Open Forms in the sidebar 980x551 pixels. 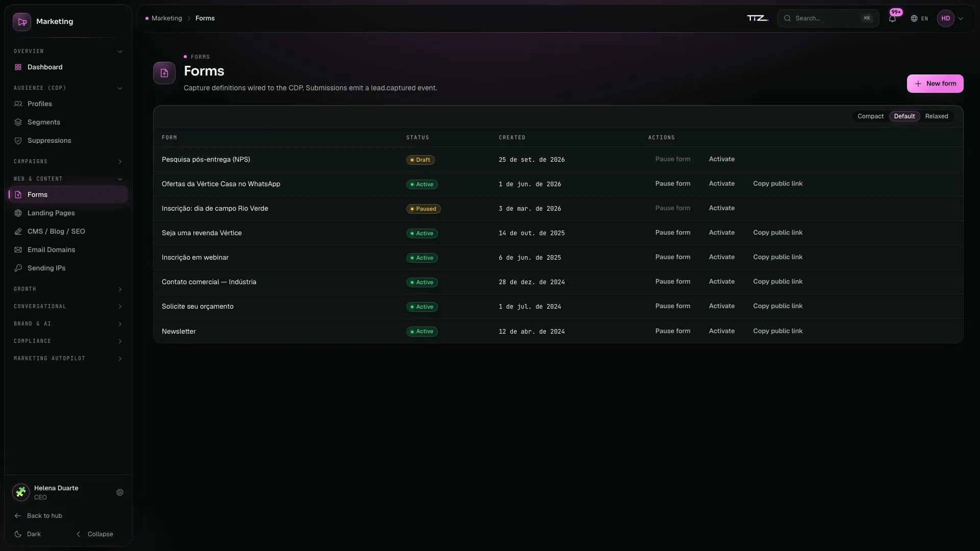(x=68, y=195)
